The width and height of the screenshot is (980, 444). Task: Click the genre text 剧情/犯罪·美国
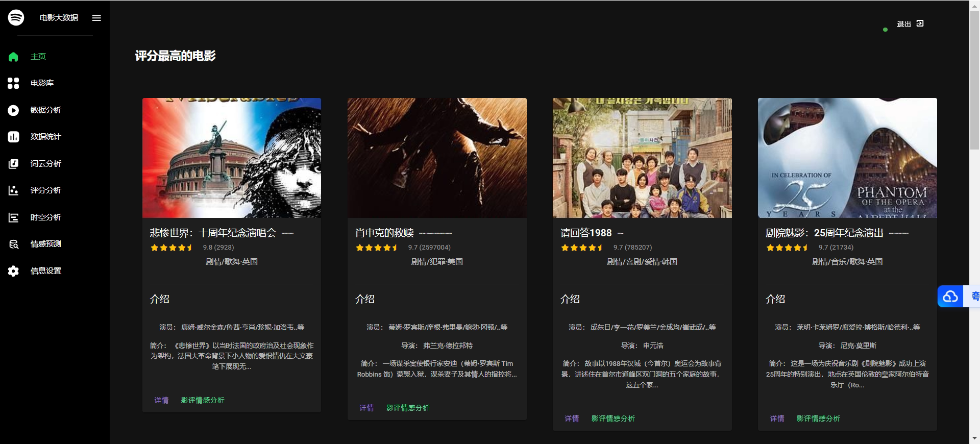(437, 262)
